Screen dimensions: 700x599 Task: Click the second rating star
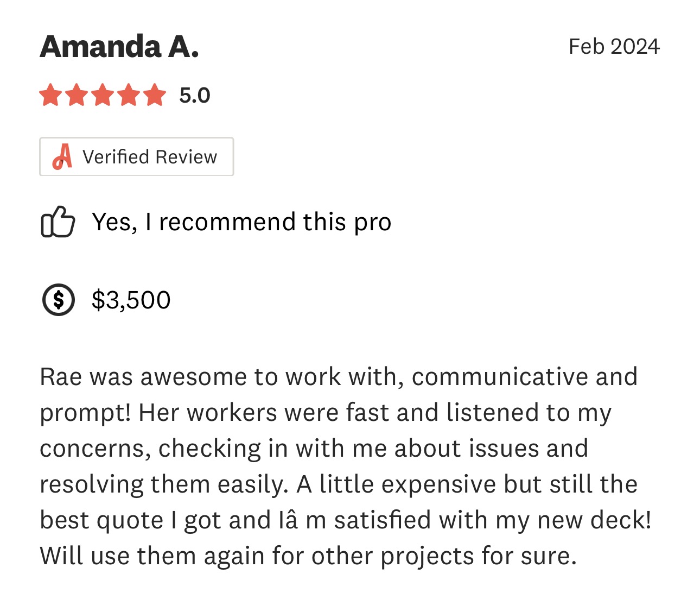(x=77, y=95)
